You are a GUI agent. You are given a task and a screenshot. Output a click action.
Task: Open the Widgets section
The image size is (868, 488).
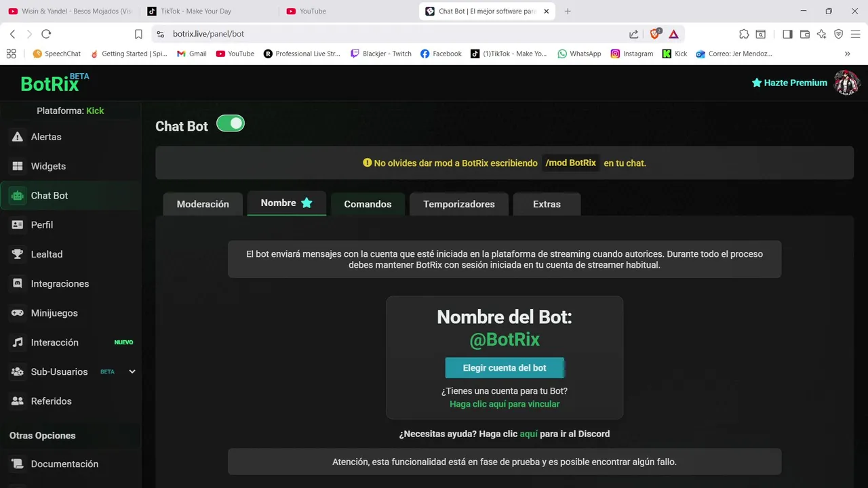click(48, 166)
